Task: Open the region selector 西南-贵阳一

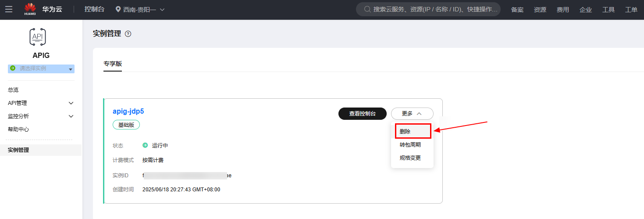Action: click(140, 9)
